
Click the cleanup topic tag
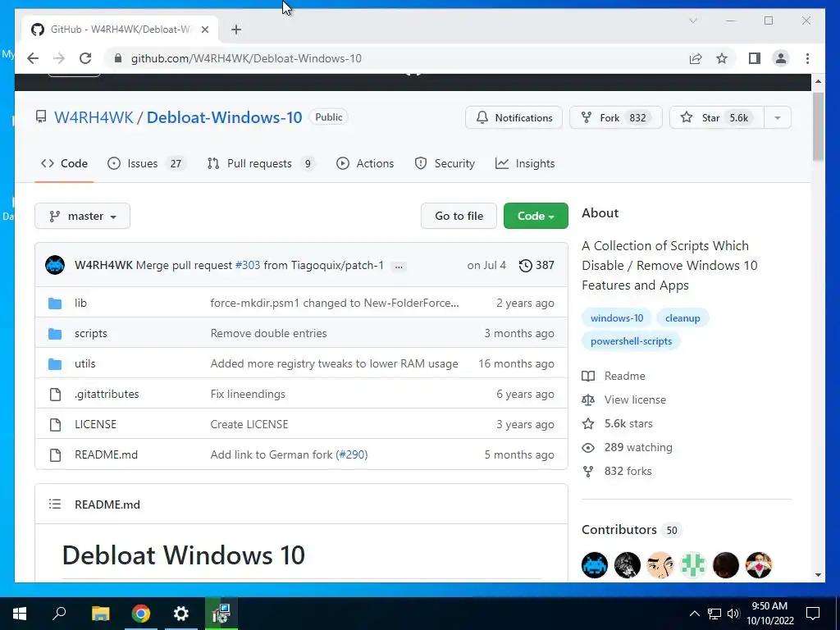[682, 318]
